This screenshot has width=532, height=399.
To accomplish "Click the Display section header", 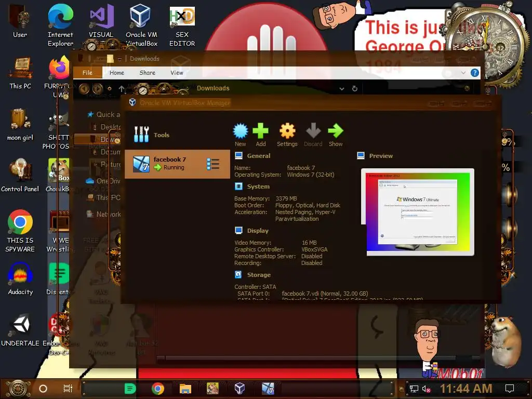I will pos(258,230).
